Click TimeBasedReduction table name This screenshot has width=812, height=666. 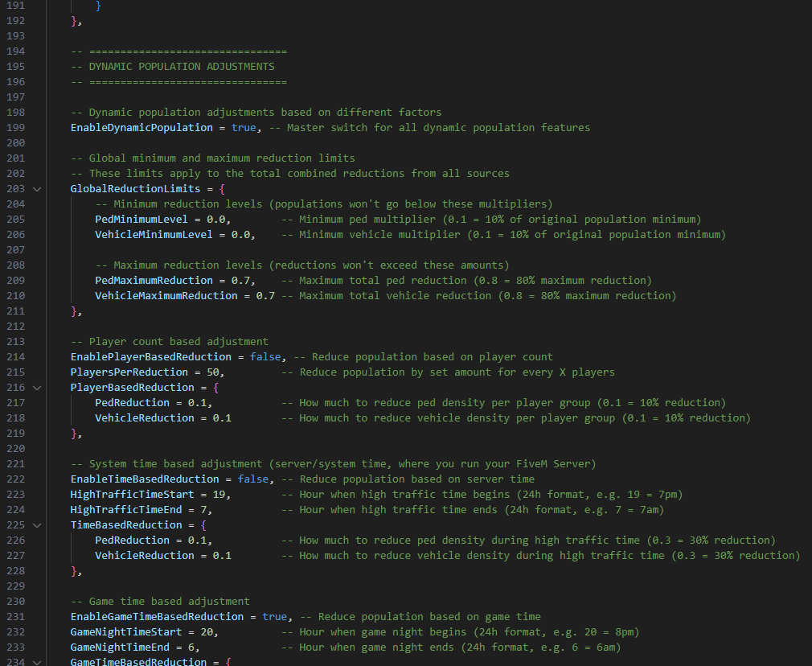click(126, 525)
